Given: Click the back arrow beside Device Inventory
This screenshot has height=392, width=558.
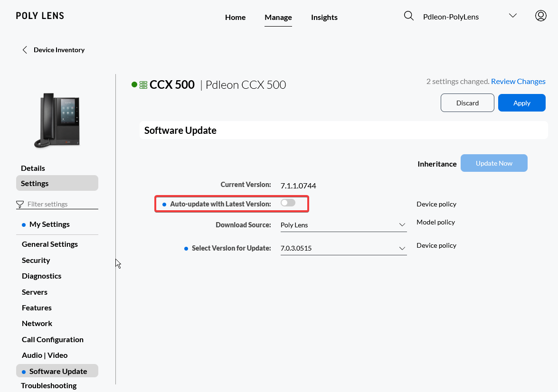Looking at the screenshot, I should (25, 50).
